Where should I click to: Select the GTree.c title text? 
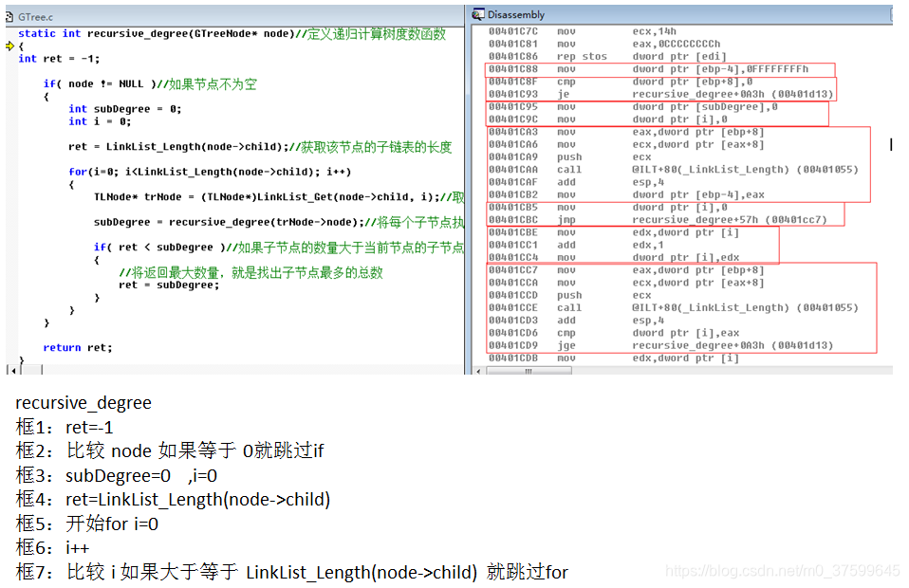(x=35, y=17)
